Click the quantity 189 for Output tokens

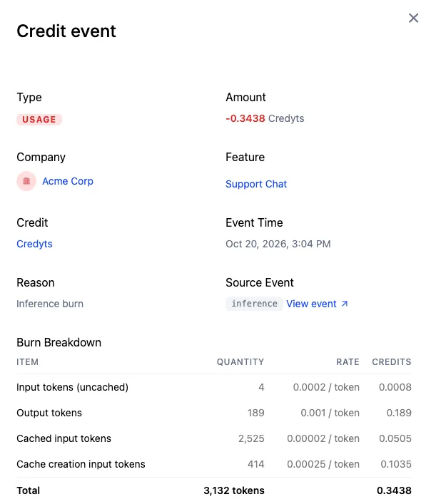[255, 413]
